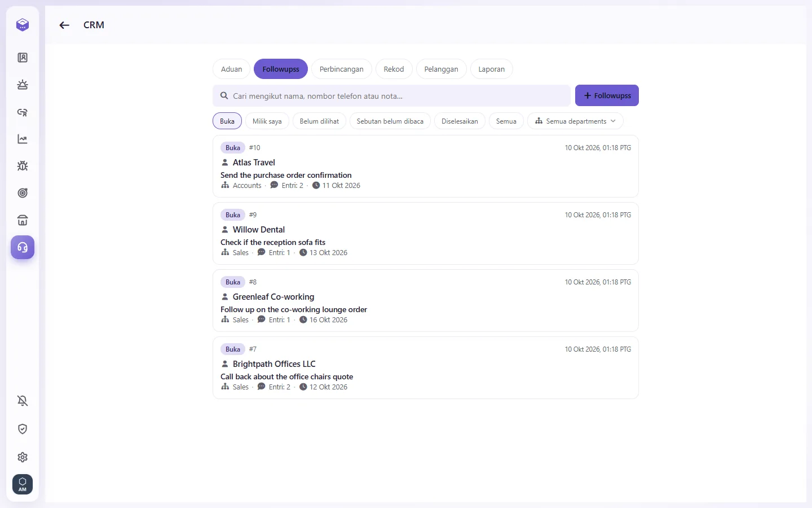Viewport: 812px width, 508px height.
Task: Open settings gear in sidebar
Action: tap(23, 457)
